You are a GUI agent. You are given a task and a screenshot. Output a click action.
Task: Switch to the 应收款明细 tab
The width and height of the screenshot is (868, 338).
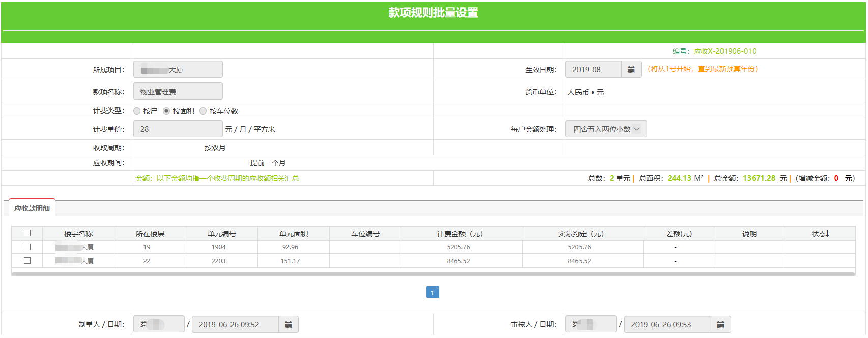[32, 208]
